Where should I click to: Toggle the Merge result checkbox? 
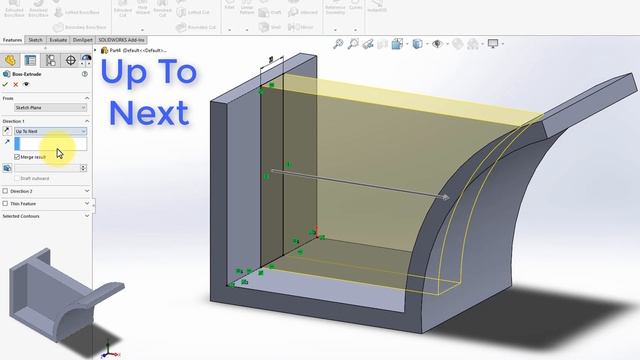tap(17, 157)
